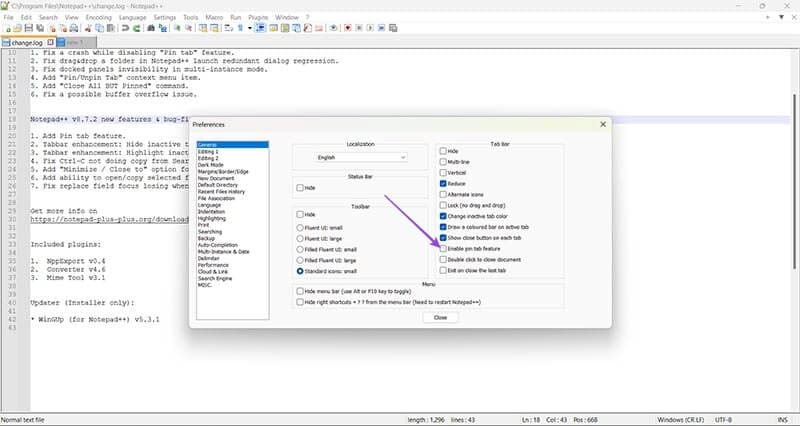The width and height of the screenshot is (800, 426).
Task: Check Double click to close document
Action: tap(443, 259)
